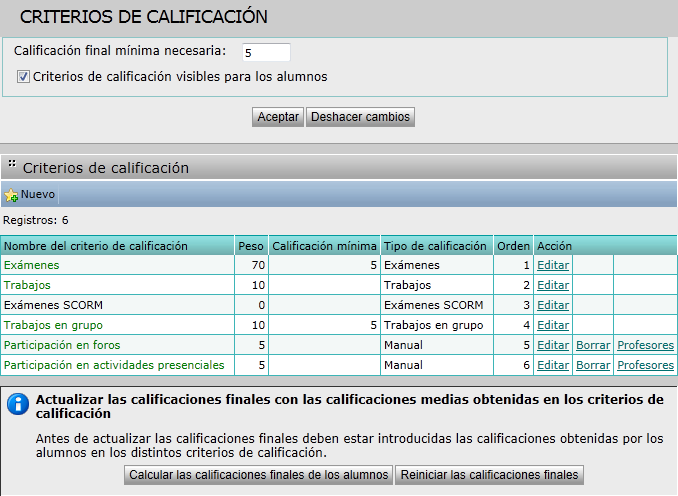Open Profesores for Participación en foros
This screenshot has height=496, width=678.
click(646, 345)
